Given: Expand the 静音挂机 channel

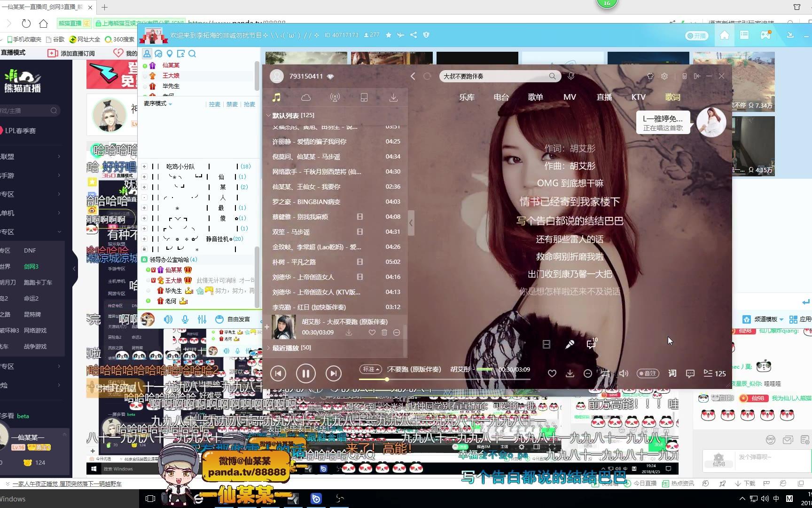Looking at the screenshot, I should click(144, 239).
